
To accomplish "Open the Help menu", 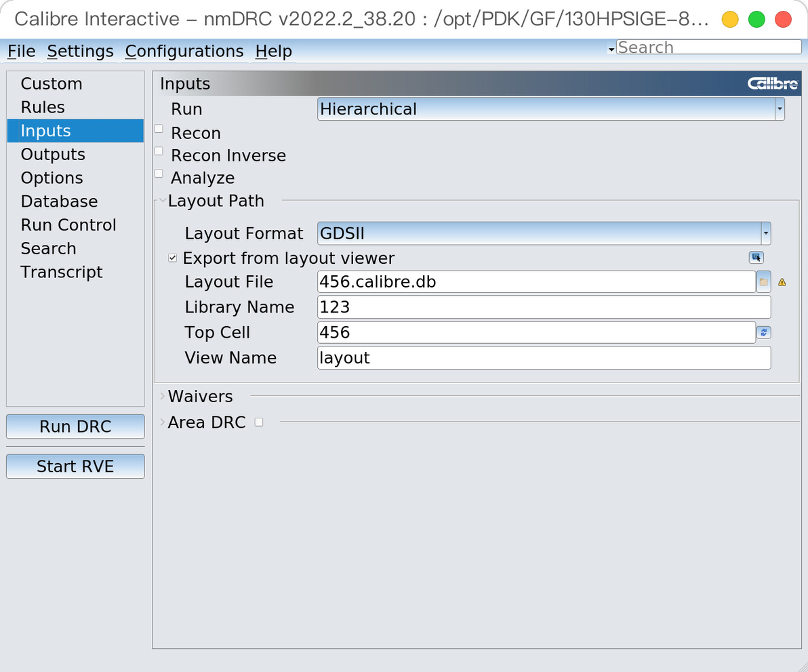I will [x=274, y=51].
